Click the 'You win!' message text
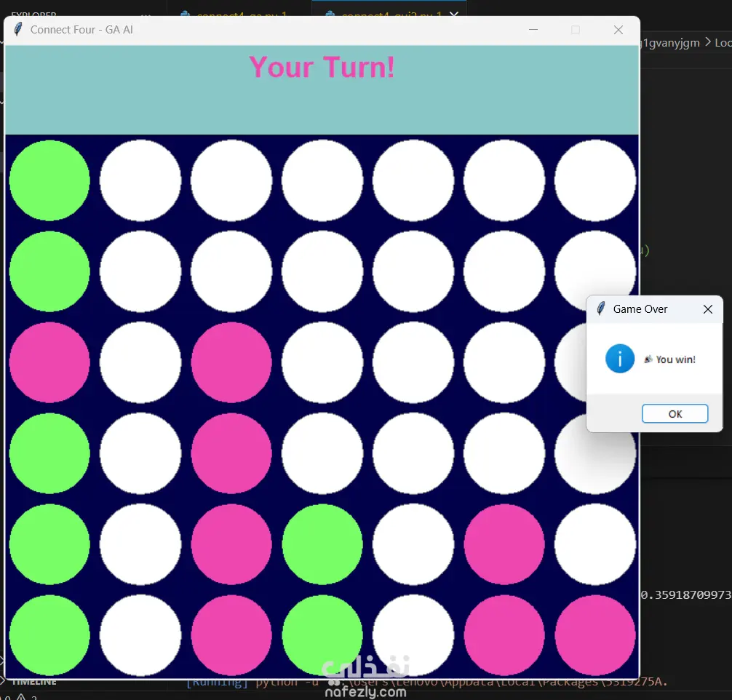This screenshot has height=700, width=732. (x=675, y=359)
